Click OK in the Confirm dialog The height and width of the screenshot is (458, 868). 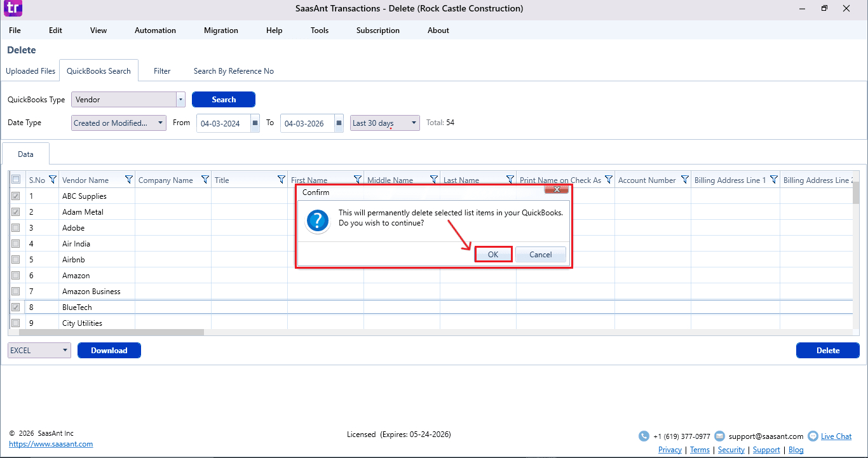pos(493,255)
